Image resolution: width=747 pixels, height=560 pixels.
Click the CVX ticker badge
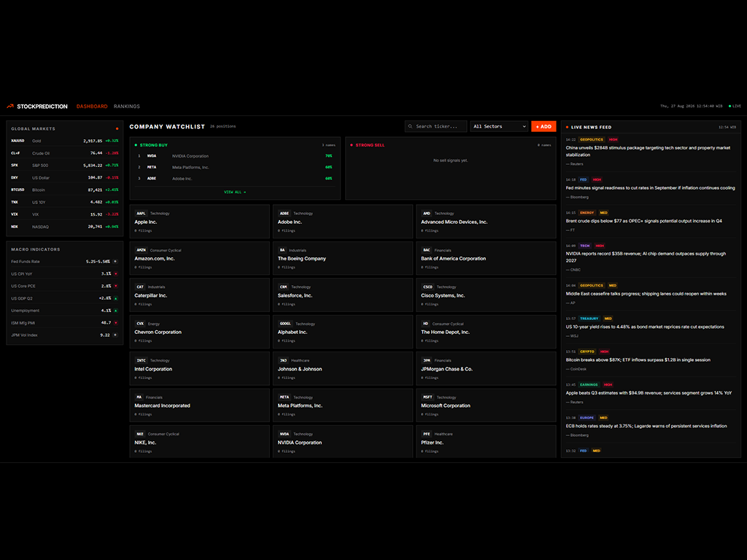(140, 323)
